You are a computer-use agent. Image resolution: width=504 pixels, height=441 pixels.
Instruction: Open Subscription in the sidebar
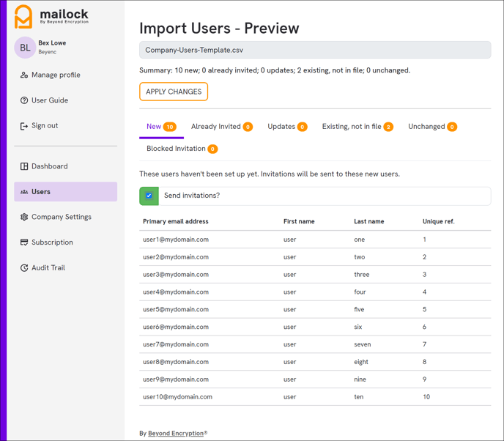coord(66,242)
